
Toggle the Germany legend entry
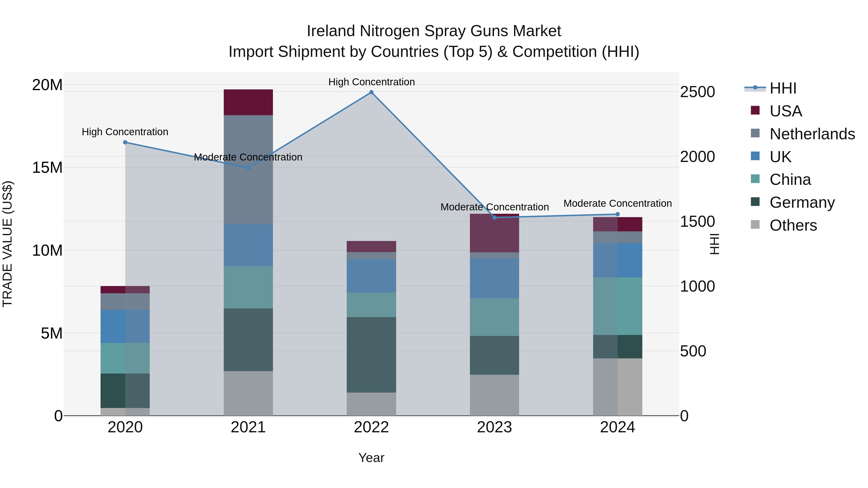[793, 202]
